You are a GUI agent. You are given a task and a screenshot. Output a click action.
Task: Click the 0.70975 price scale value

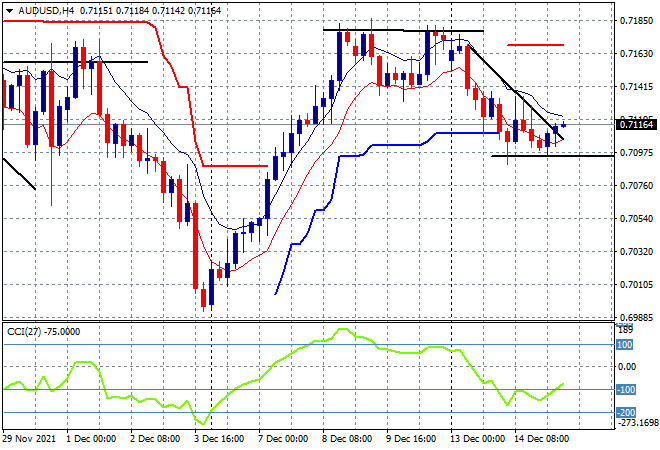coord(636,153)
